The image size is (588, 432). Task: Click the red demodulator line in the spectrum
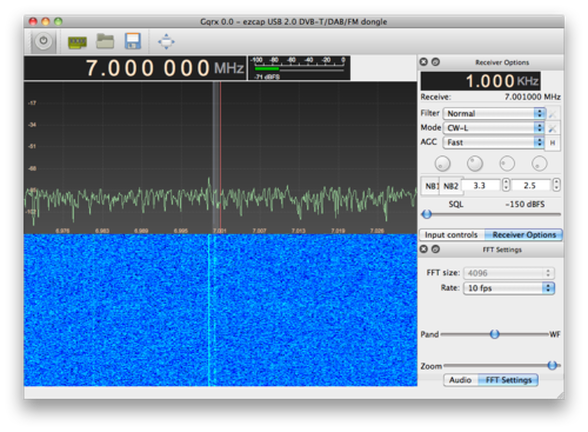point(220,158)
